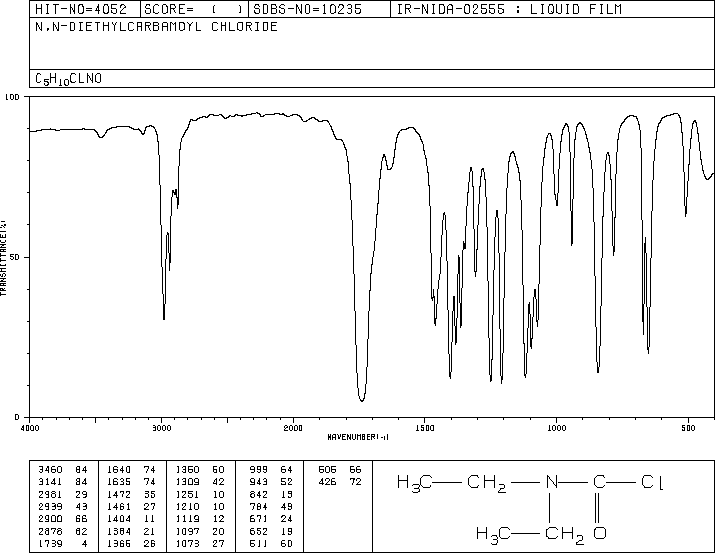Click peak table value 1404
This screenshot has height=553, width=715.
click(119, 519)
